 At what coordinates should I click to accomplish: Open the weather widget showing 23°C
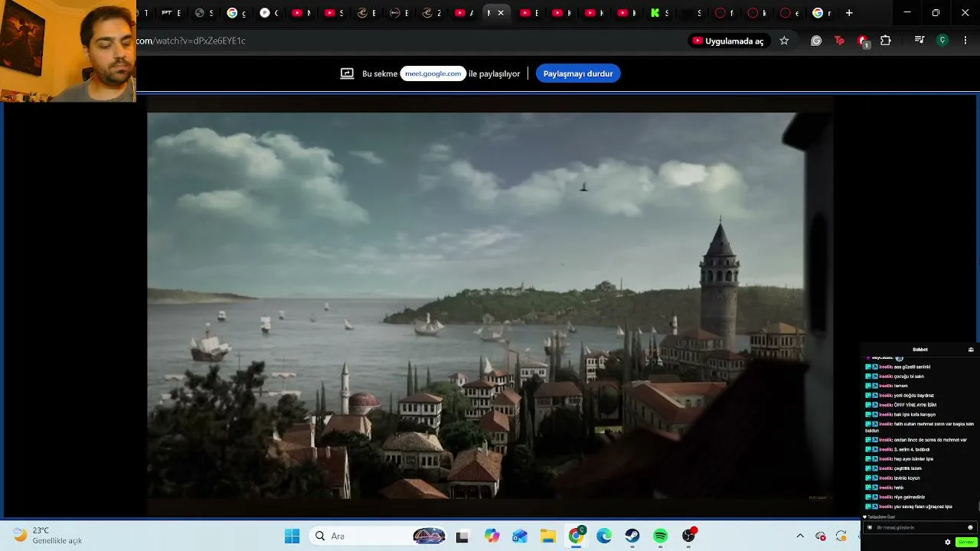(47, 536)
